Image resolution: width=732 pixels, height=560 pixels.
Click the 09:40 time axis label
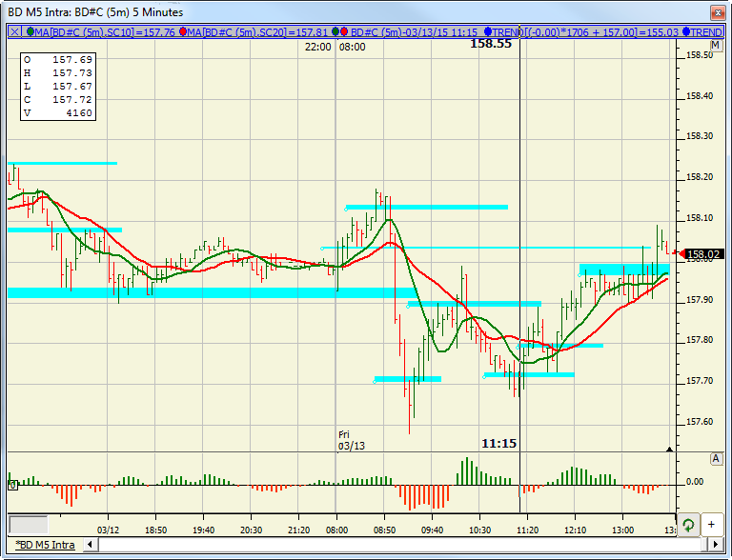(432, 530)
